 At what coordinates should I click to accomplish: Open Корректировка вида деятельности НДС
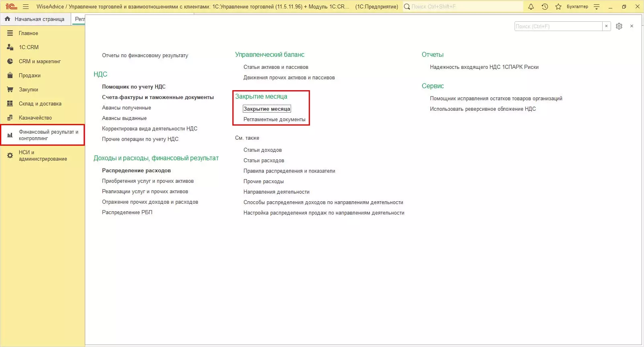[x=150, y=128]
